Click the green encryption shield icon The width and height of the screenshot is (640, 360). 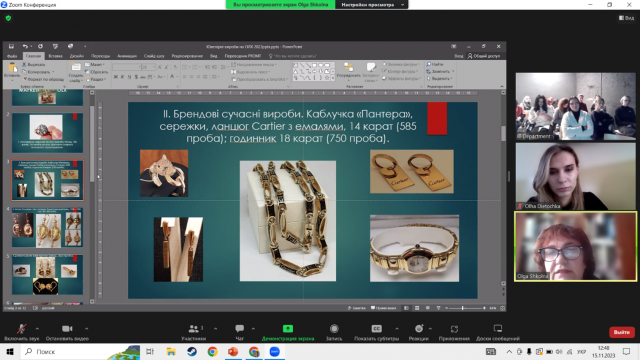click(9, 18)
